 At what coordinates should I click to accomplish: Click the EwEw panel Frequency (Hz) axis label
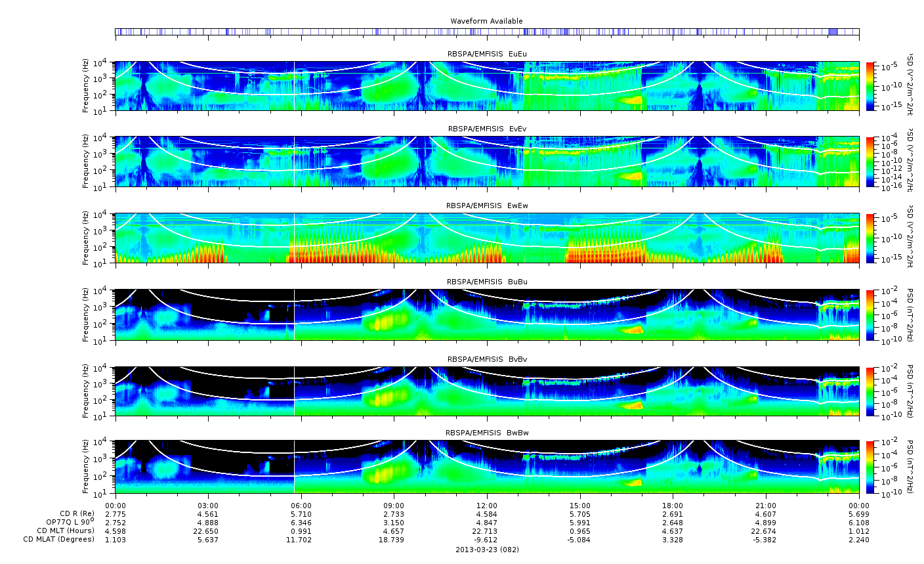(x=86, y=238)
